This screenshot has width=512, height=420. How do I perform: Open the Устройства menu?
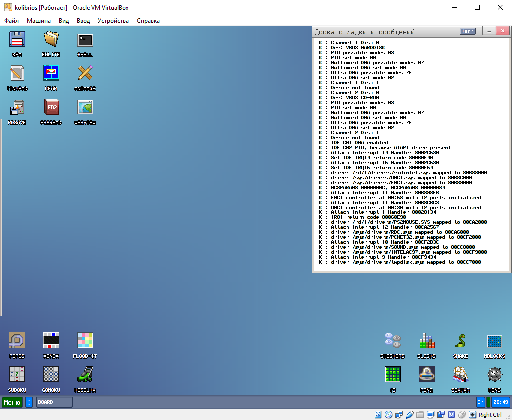pyautogui.click(x=113, y=21)
